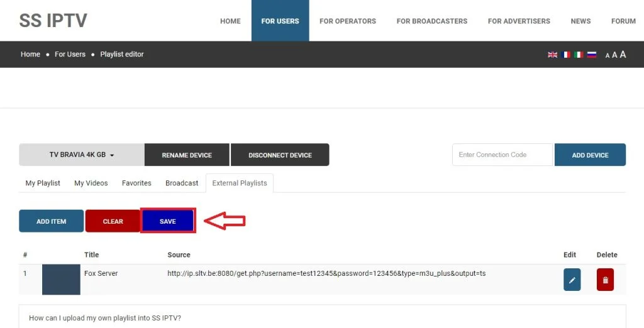Open the My Playlist tab

[x=43, y=183]
